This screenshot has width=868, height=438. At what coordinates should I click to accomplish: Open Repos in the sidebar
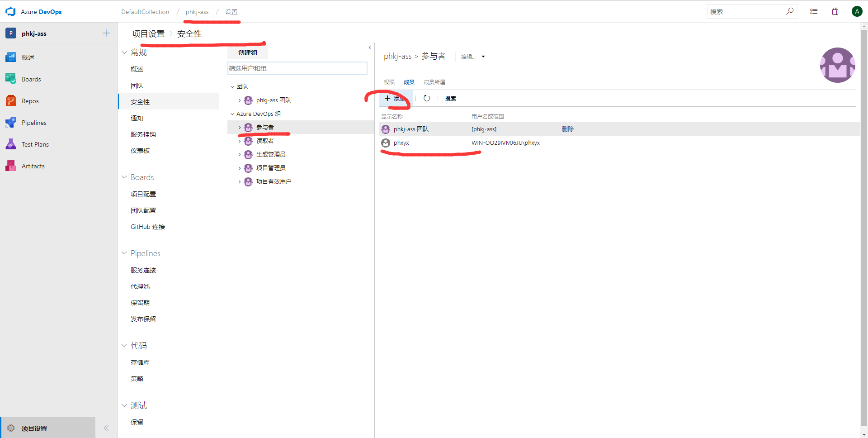point(30,101)
